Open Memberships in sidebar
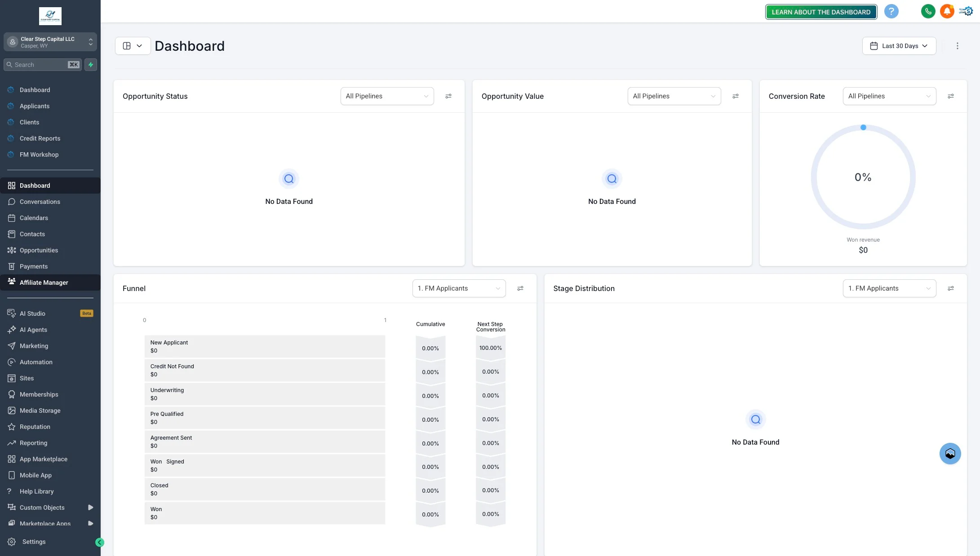The image size is (980, 556). click(50, 394)
